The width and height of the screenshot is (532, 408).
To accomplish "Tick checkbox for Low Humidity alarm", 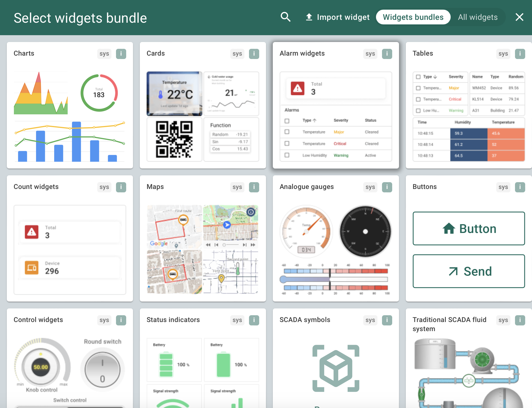I will click(287, 155).
